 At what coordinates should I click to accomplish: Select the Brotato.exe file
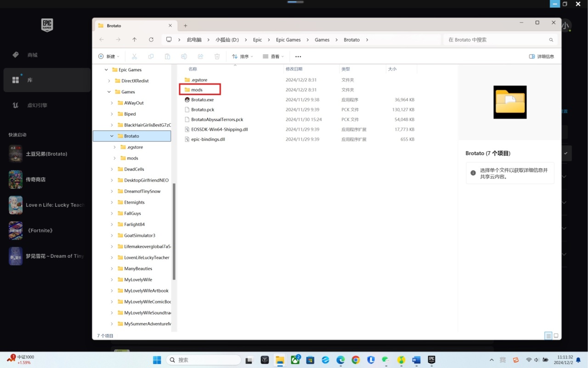(202, 100)
